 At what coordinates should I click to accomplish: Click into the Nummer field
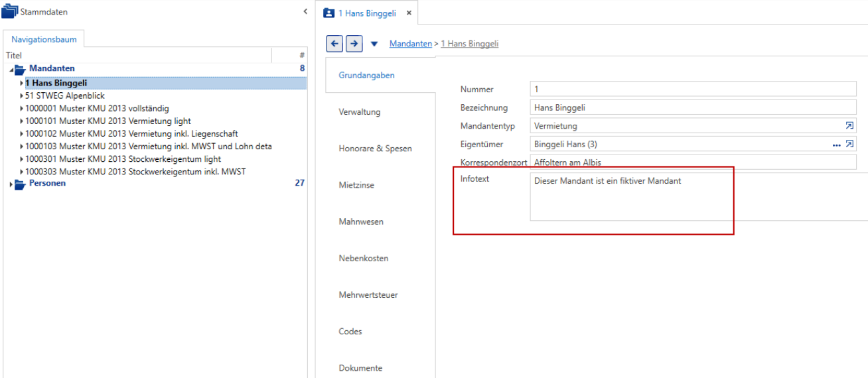[693, 89]
